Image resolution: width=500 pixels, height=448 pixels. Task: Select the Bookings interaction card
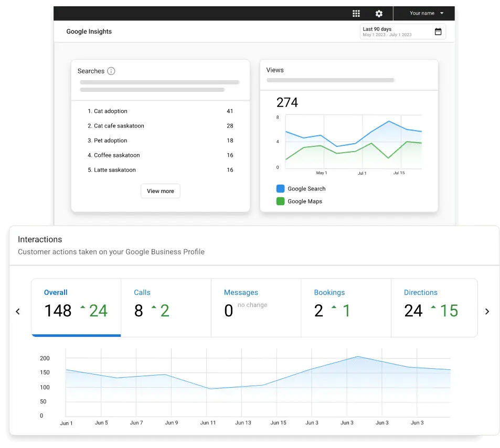coord(346,307)
